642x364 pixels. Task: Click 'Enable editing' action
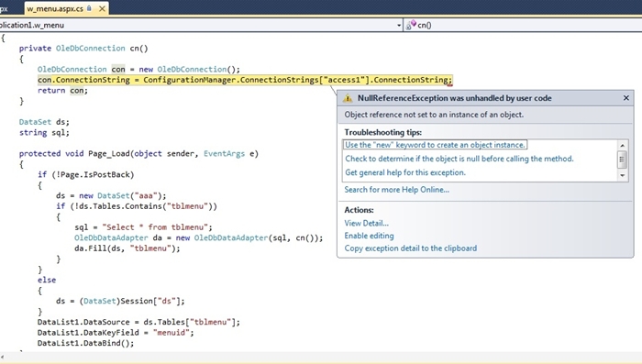tap(369, 236)
